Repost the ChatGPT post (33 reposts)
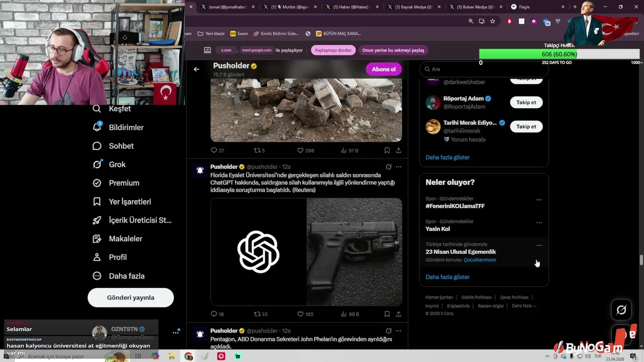The height and width of the screenshot is (362, 644). [261, 314]
